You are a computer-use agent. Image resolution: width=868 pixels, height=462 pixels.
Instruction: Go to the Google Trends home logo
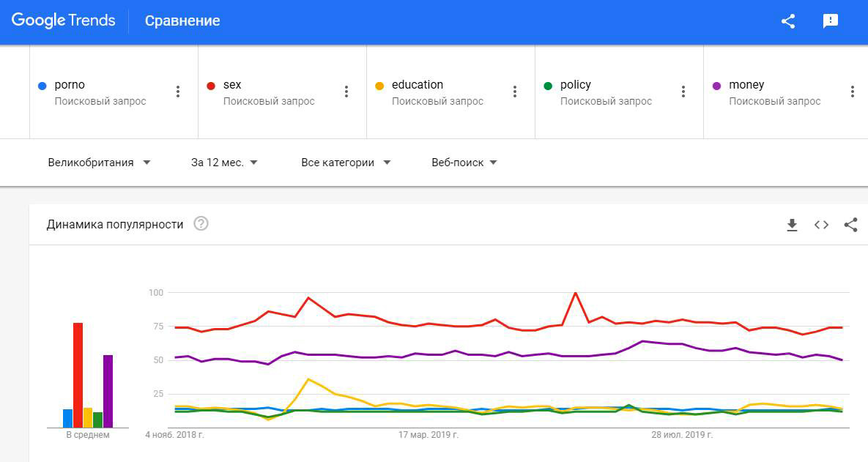point(64,21)
